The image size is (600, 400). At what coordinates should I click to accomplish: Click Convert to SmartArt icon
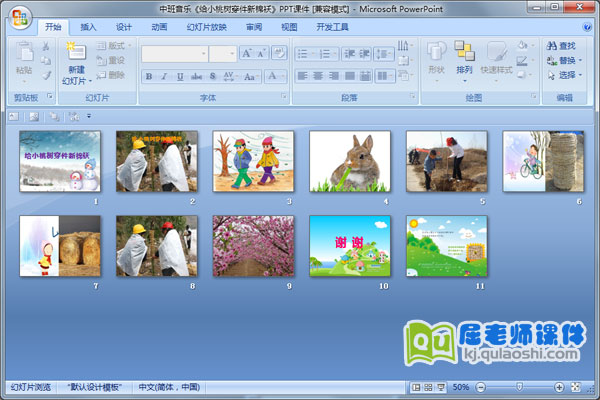[405, 75]
